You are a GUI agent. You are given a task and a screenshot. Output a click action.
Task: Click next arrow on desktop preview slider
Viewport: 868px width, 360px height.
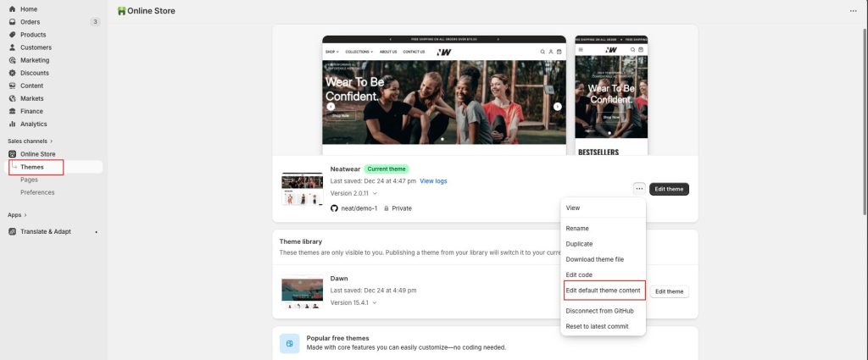(x=558, y=107)
